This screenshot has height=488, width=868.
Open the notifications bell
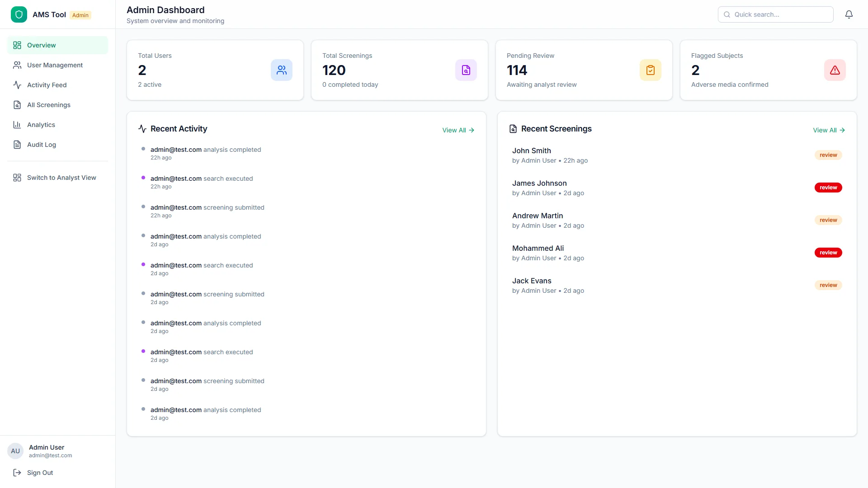click(849, 14)
